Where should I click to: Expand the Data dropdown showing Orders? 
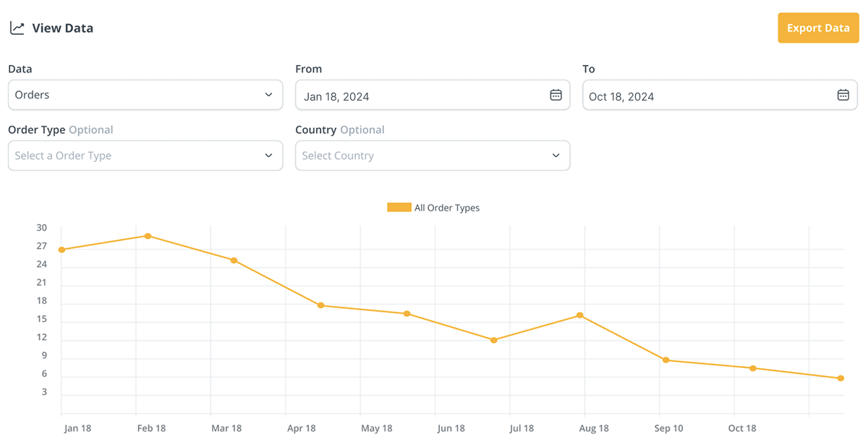pos(145,95)
